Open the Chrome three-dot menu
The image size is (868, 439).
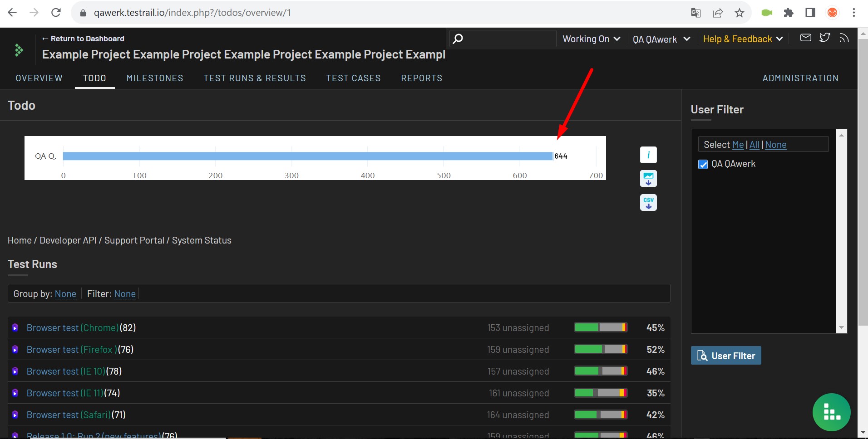[854, 13]
